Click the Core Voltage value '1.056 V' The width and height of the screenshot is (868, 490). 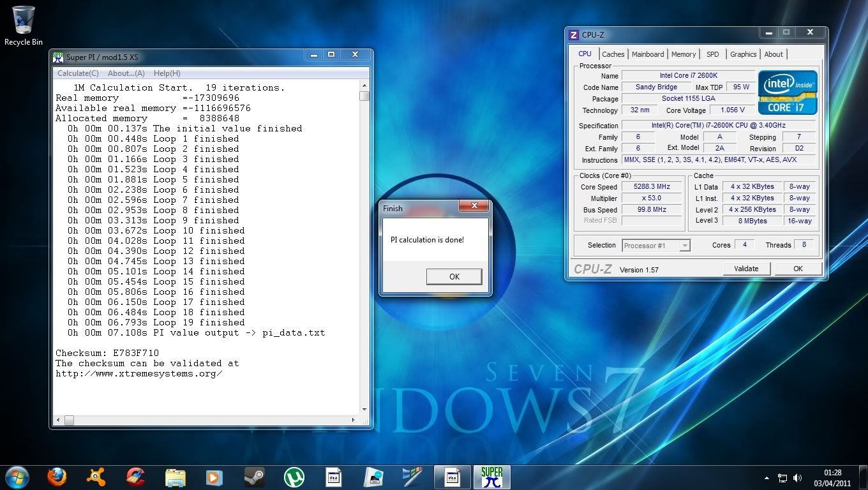point(733,110)
